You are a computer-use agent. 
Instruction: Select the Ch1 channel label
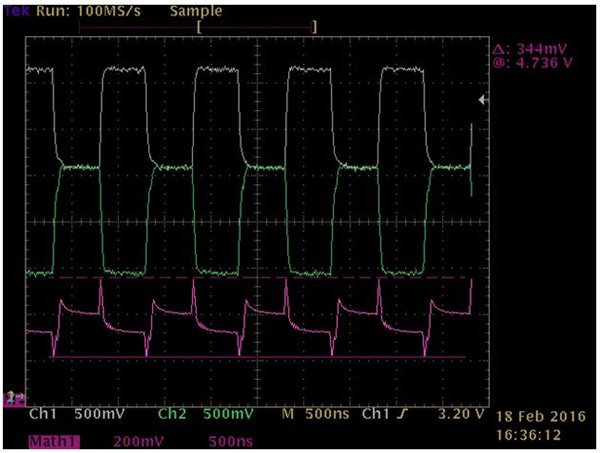[43, 414]
